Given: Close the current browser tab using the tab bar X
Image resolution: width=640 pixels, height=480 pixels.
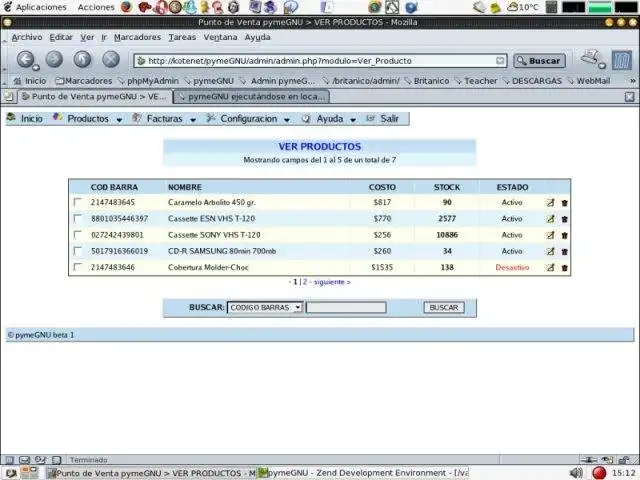Looking at the screenshot, I should click(x=629, y=97).
